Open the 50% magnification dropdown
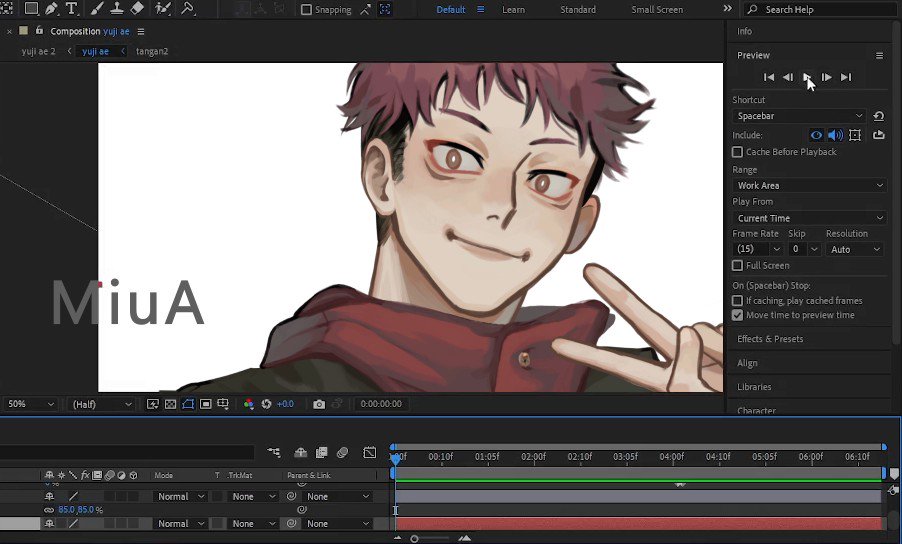 pos(30,404)
